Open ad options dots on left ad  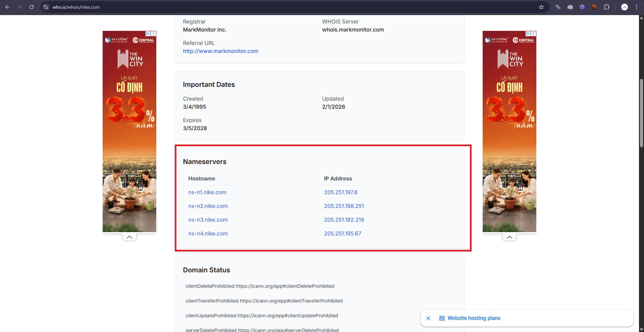[154, 34]
